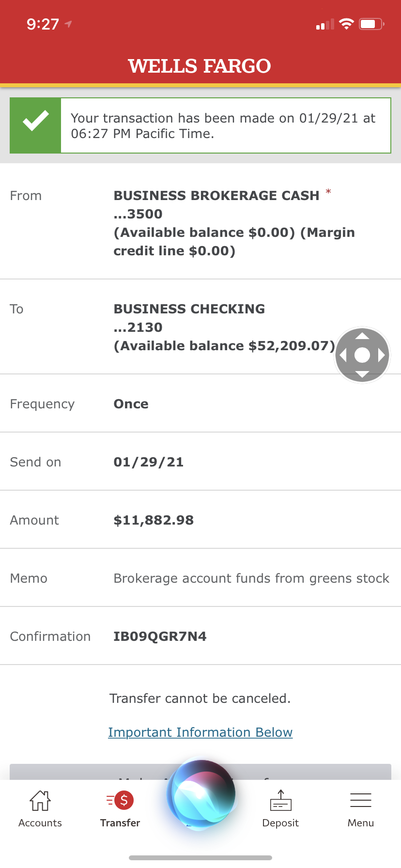Screen dimensions: 401x868
Task: Tap the memo text about greens stock
Action: pos(251,578)
